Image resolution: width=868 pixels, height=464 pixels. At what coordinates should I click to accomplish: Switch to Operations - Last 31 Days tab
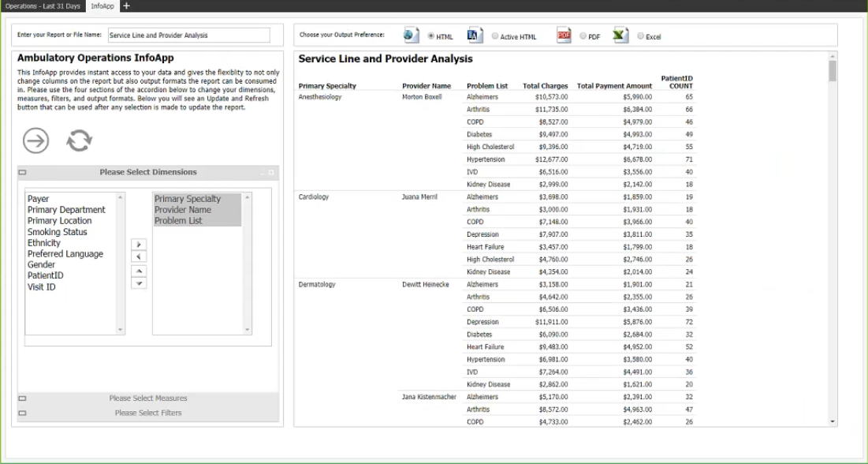pyautogui.click(x=43, y=6)
